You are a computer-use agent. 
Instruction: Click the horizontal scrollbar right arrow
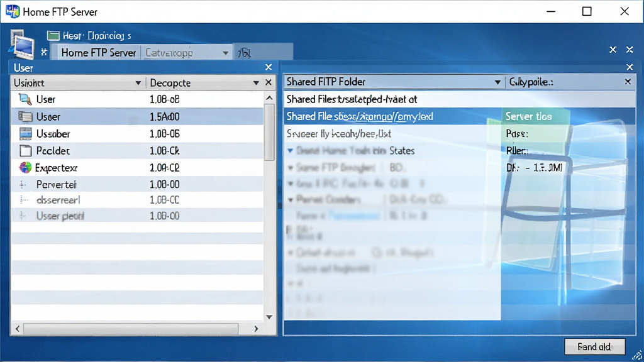pos(257,329)
